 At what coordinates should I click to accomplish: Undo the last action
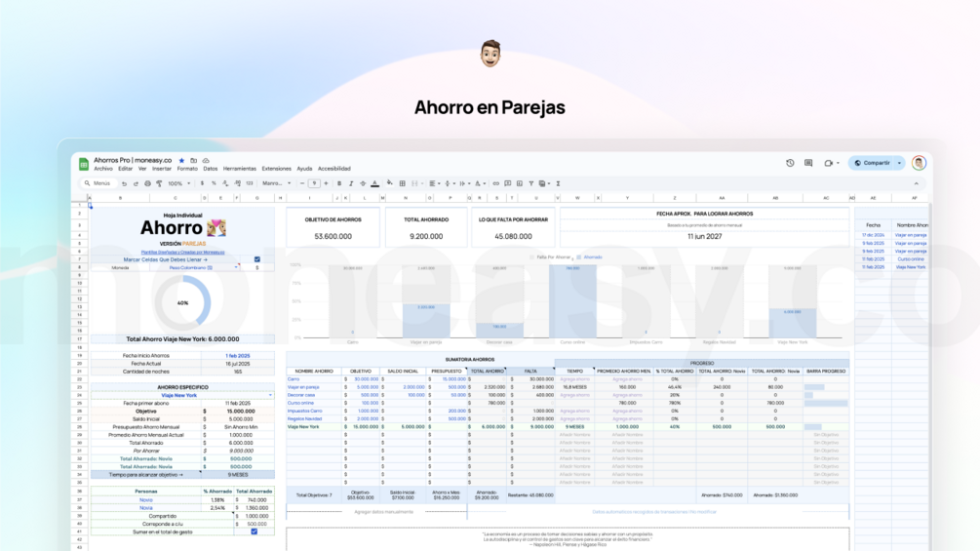(124, 183)
